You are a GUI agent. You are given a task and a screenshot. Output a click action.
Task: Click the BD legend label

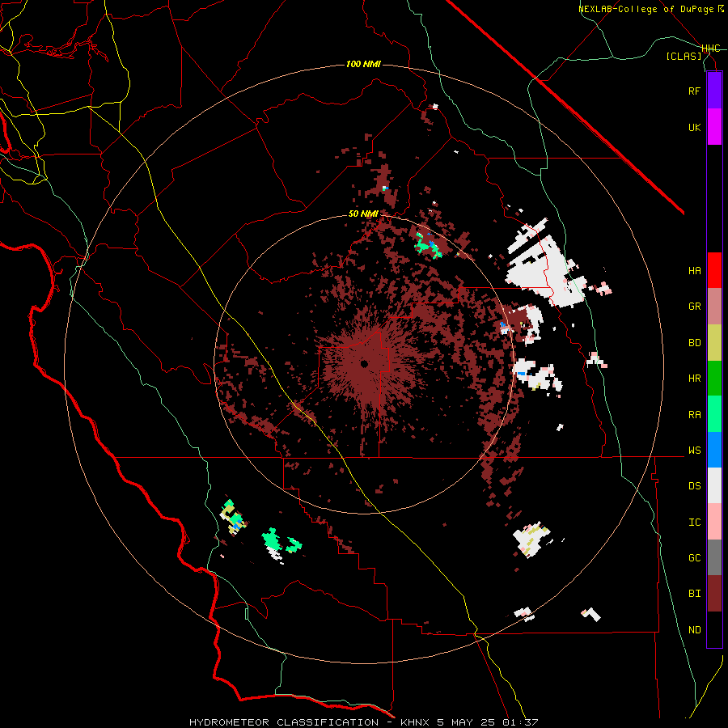pos(695,343)
